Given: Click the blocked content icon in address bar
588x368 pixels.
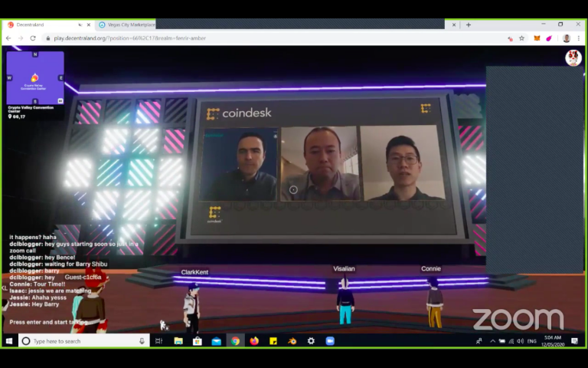Looking at the screenshot, I should [510, 38].
